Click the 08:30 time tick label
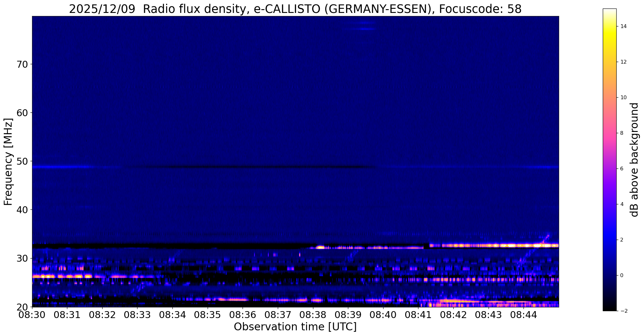The image size is (644, 336). click(x=32, y=315)
